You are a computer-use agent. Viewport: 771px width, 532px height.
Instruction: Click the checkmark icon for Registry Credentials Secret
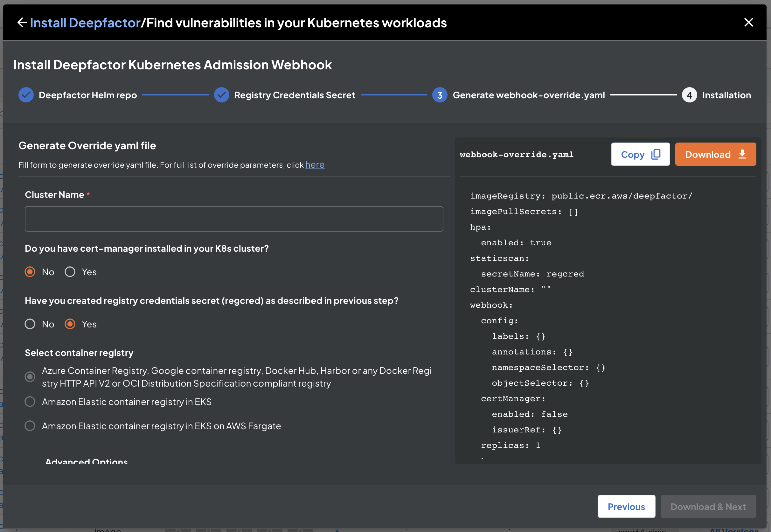click(221, 95)
